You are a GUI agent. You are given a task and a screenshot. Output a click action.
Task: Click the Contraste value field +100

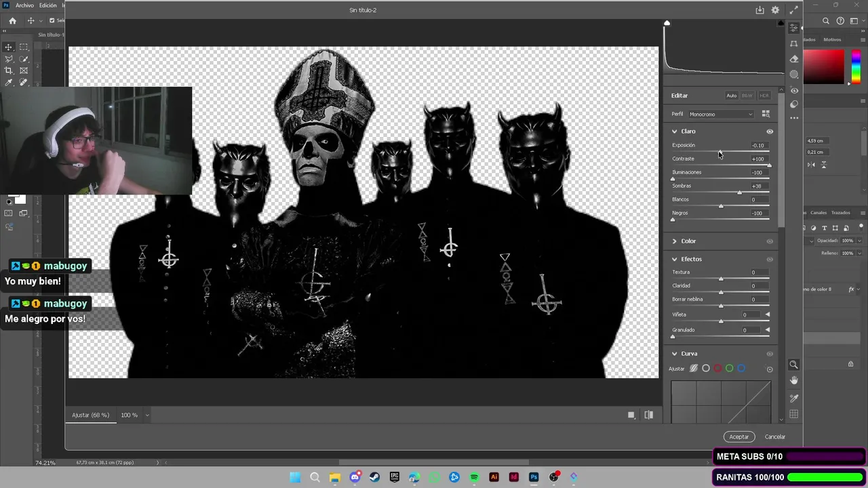pyautogui.click(x=758, y=159)
